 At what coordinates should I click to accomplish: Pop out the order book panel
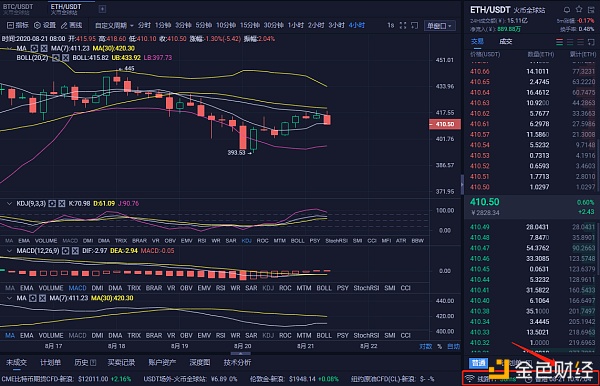(x=591, y=42)
